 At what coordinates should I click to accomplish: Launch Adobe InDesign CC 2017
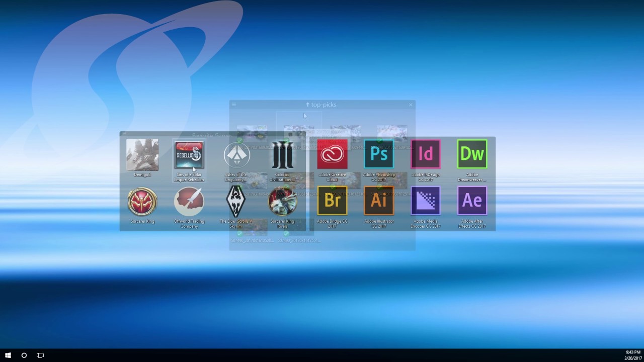[426, 154]
